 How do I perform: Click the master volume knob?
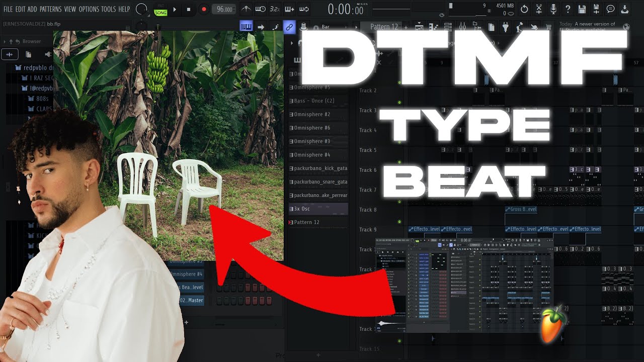tap(141, 9)
